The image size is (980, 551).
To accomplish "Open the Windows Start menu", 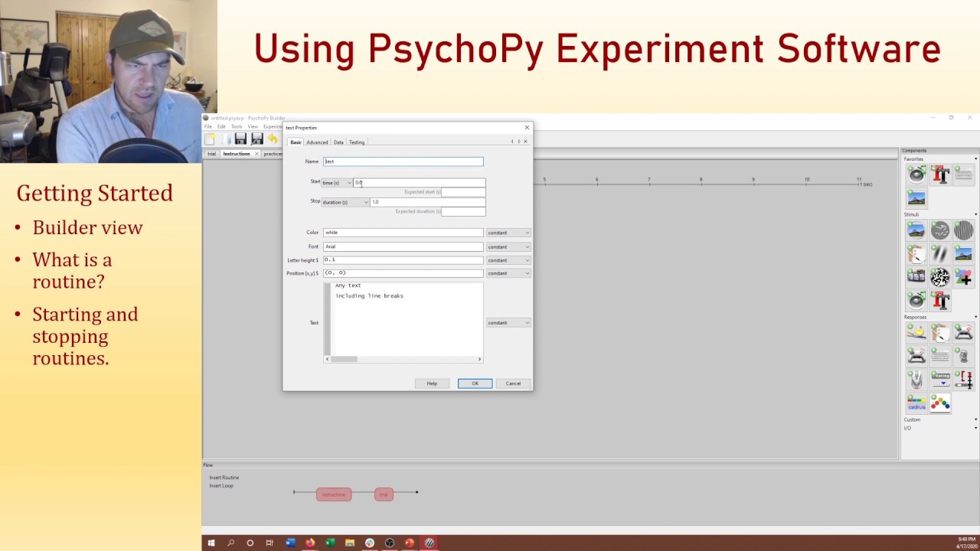I will pos(211,543).
